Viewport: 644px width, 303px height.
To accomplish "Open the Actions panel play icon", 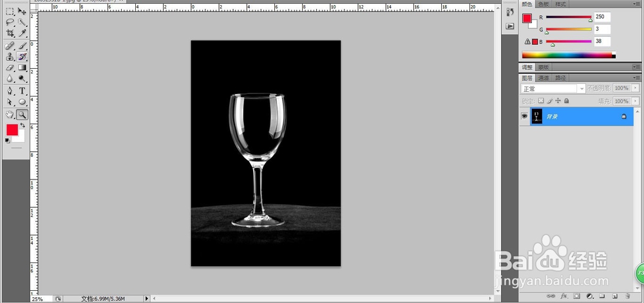I will (x=509, y=26).
